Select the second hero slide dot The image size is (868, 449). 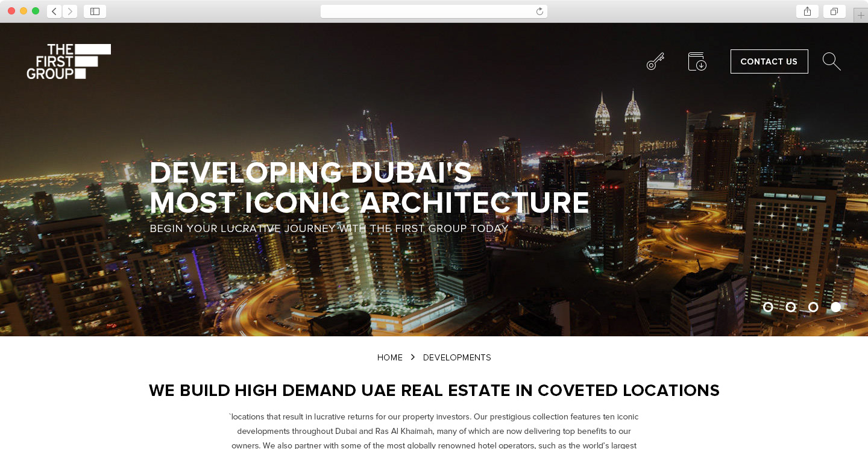791,307
